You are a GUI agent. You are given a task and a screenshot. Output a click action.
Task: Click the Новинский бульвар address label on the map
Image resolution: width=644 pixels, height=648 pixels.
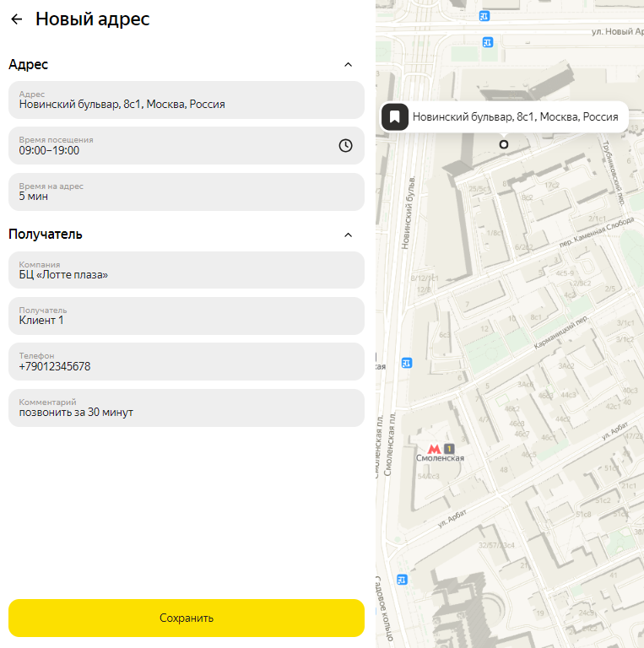[515, 117]
